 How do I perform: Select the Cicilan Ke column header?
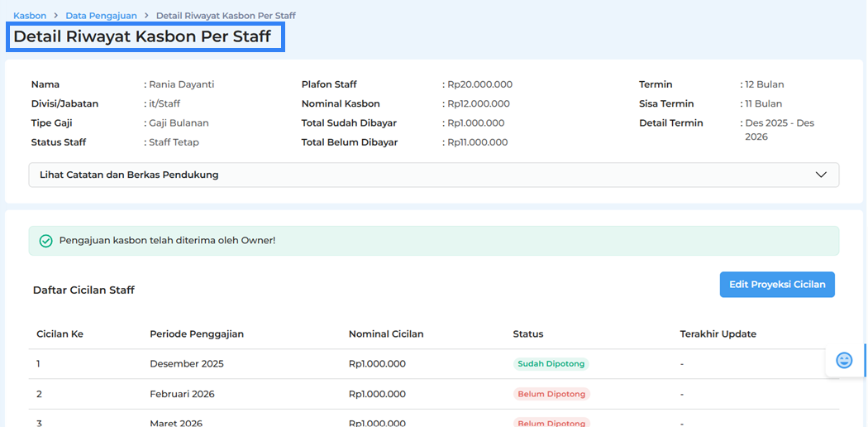coord(60,334)
